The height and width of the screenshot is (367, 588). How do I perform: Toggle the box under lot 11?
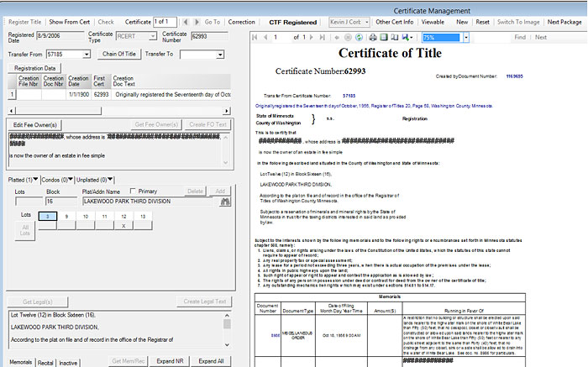[105, 225]
